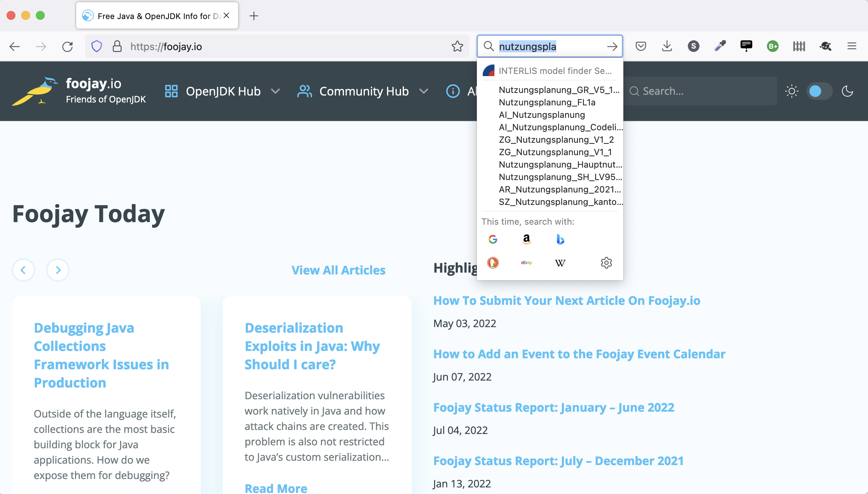This screenshot has height=494, width=868.
Task: Pick ZG_Nutzungsplanung_V1_1 suggestion
Action: coord(550,152)
